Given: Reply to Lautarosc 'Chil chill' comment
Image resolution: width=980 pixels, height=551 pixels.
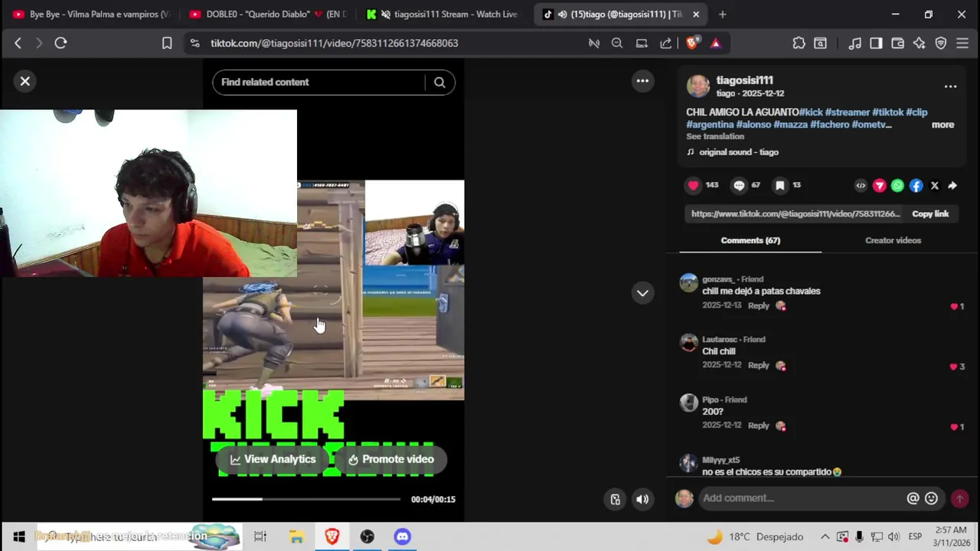Looking at the screenshot, I should (758, 365).
